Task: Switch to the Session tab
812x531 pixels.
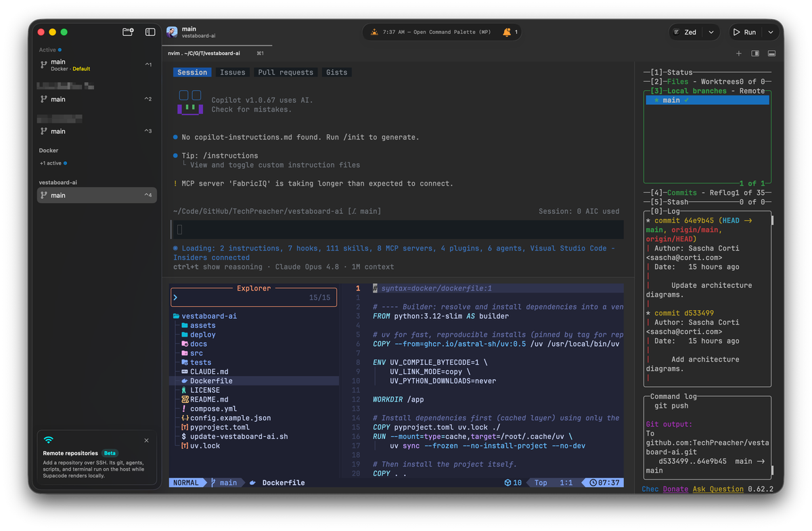Action: coord(192,72)
